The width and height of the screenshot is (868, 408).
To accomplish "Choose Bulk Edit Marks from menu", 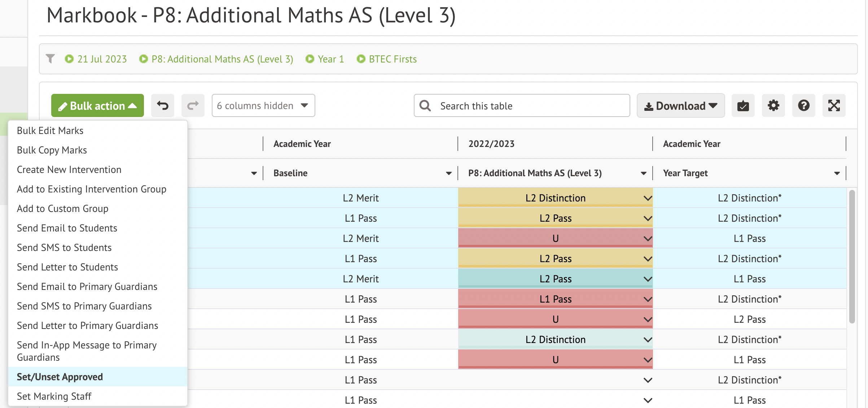I will pos(50,130).
